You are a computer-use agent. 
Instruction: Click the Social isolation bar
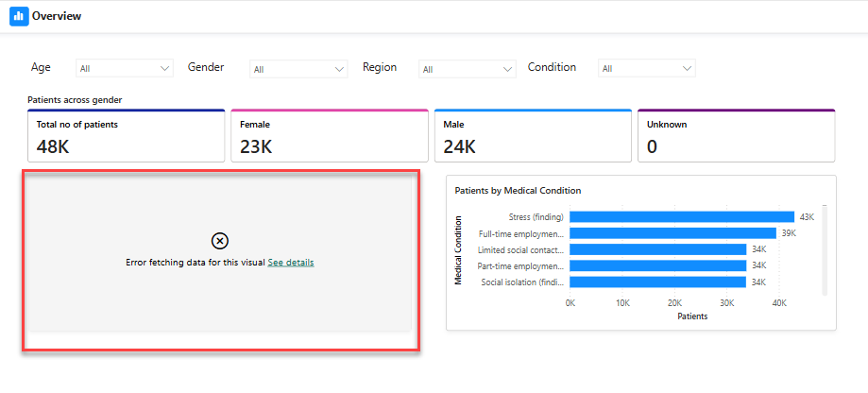click(657, 282)
